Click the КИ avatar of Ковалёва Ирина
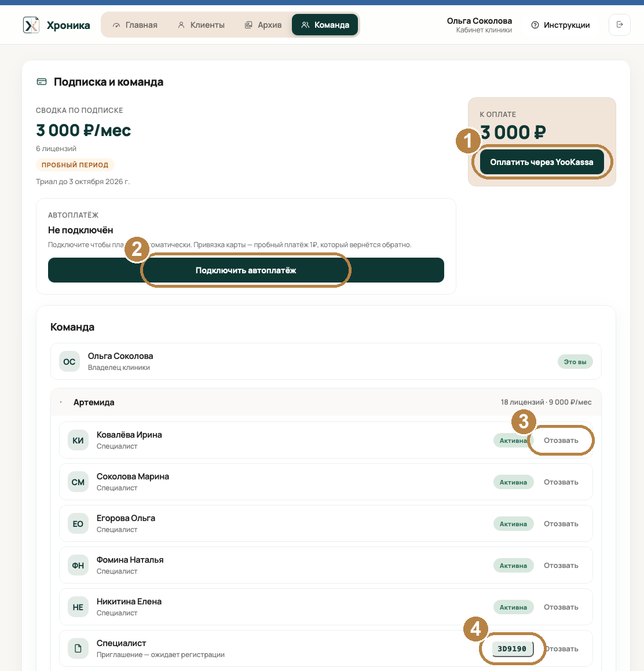Image resolution: width=644 pixels, height=671 pixels. [78, 441]
